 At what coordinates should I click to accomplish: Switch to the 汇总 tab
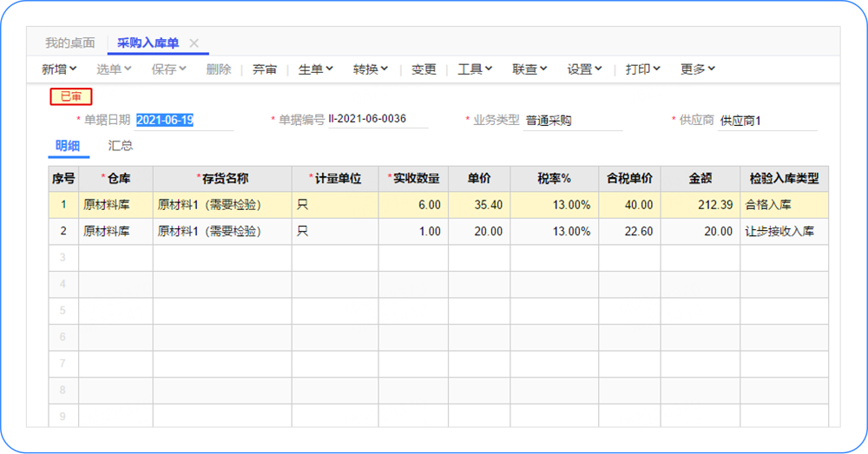click(x=121, y=146)
